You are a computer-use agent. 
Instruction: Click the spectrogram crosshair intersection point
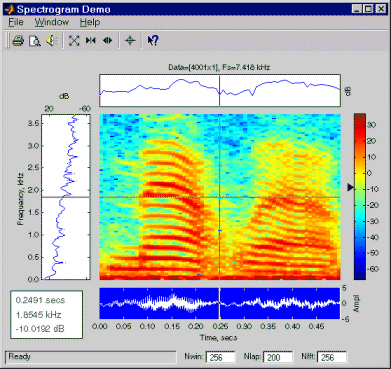[219, 197]
